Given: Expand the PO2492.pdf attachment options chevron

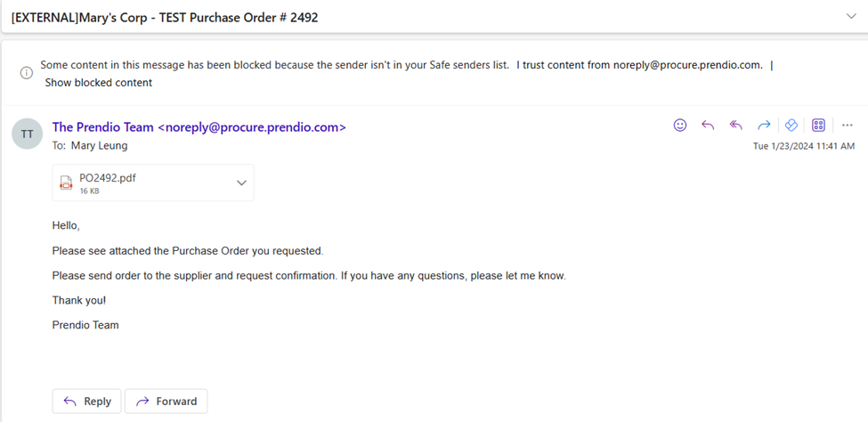Looking at the screenshot, I should pyautogui.click(x=241, y=183).
